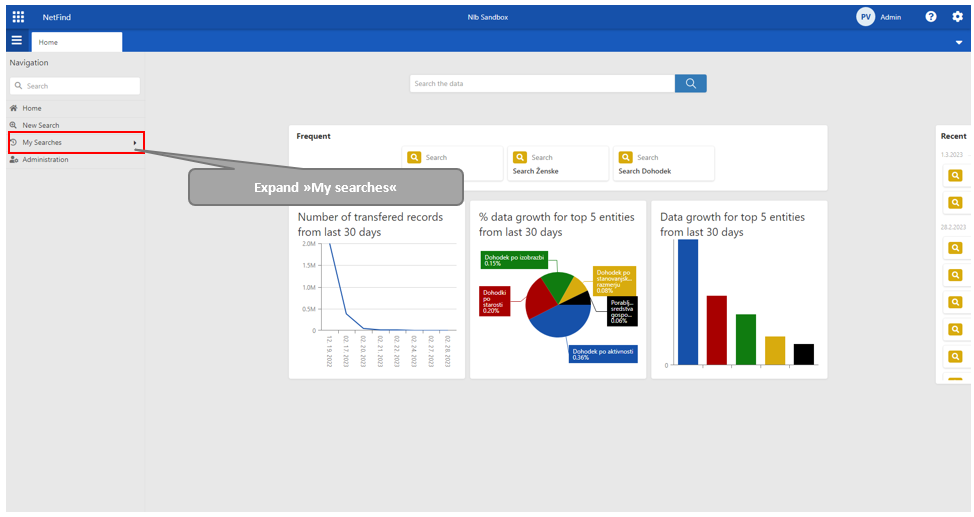Click the PV user avatar
Screen dimensions: 974x517
point(865,17)
